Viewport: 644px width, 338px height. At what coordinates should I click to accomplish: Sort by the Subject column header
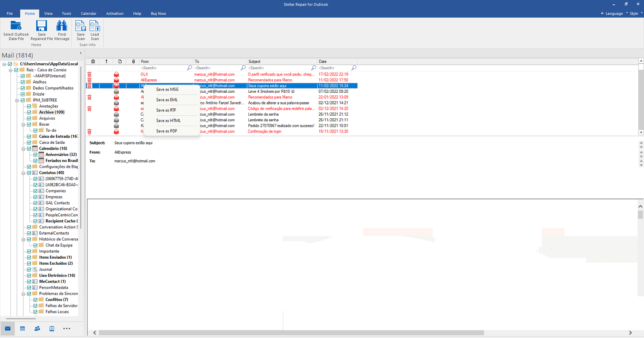click(282, 62)
